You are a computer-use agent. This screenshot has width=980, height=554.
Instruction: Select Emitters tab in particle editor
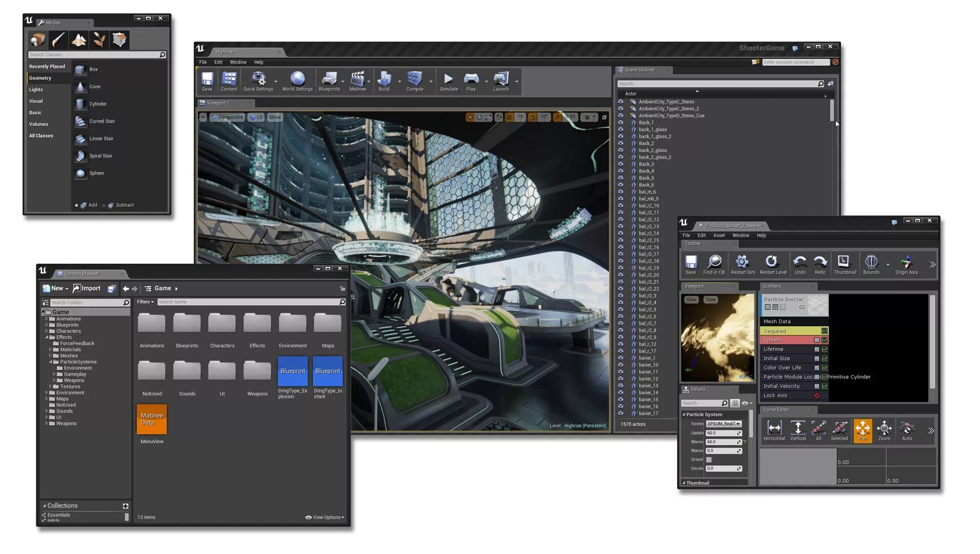click(x=788, y=286)
